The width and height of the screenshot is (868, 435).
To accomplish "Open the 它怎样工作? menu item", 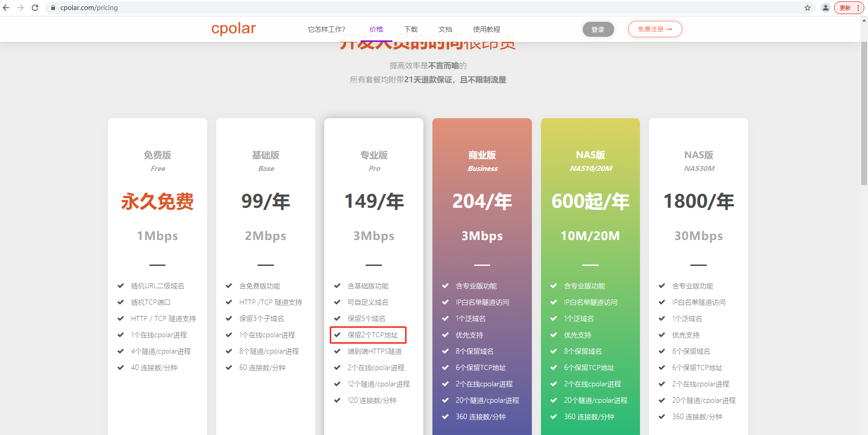I will pos(326,29).
